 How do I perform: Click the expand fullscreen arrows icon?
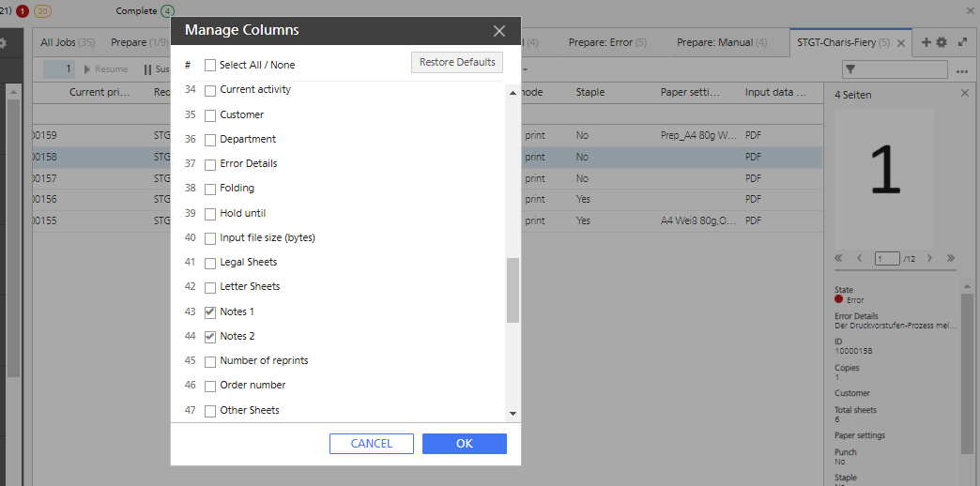coord(962,42)
